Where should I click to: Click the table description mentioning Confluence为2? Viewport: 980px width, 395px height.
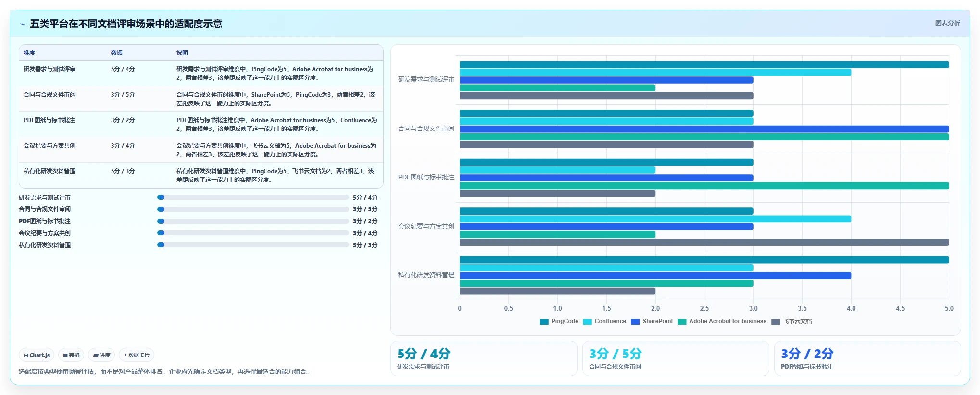click(x=277, y=125)
